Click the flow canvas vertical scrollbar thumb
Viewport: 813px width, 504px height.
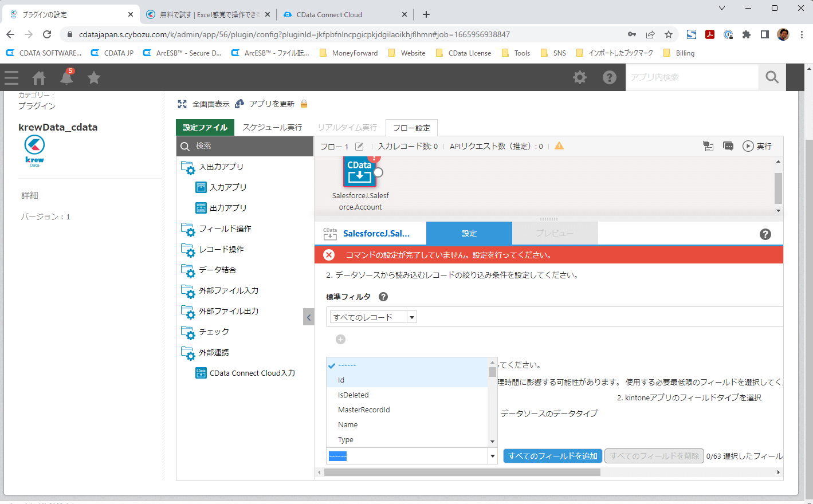tap(778, 188)
